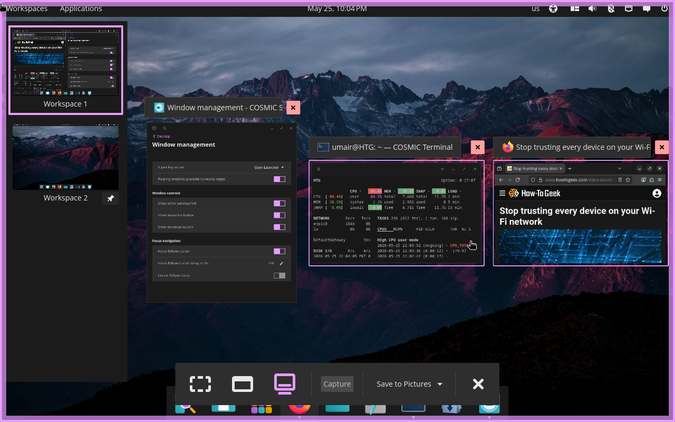Open date and time panel applet
The width and height of the screenshot is (675, 422).
(337, 9)
